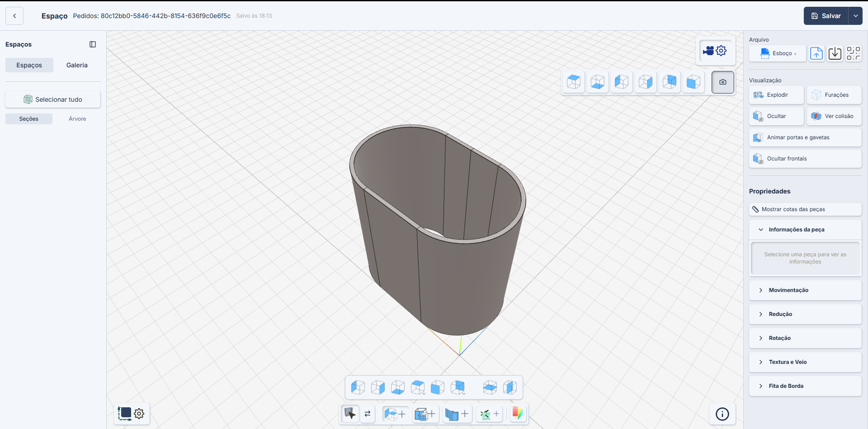Open the color palette swatches
Screen dimensions: 868x429
click(518, 414)
